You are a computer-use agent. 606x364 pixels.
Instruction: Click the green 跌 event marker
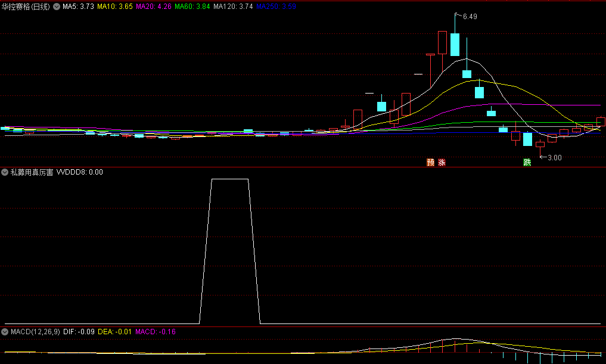click(x=527, y=162)
